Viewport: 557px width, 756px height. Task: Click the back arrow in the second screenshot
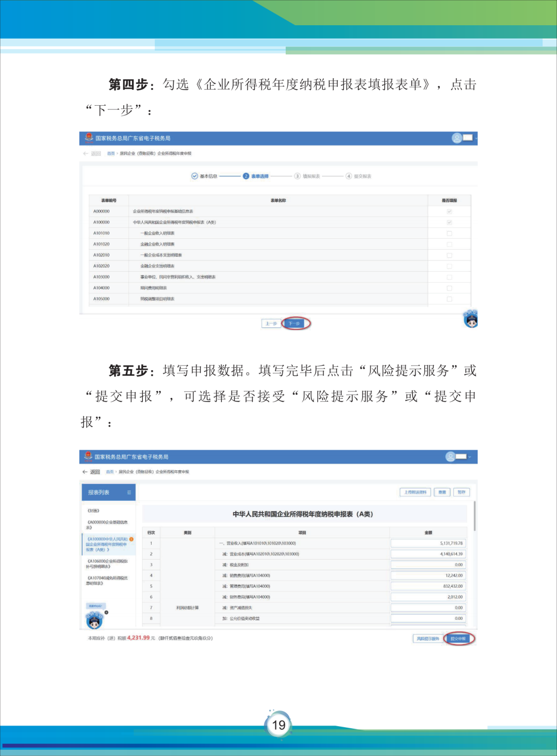[x=84, y=471]
